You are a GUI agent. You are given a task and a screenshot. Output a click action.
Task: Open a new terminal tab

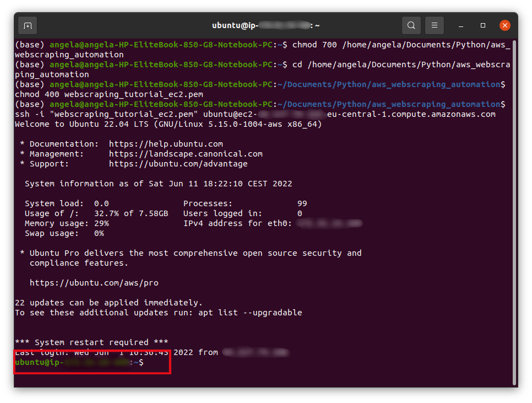coord(27,25)
